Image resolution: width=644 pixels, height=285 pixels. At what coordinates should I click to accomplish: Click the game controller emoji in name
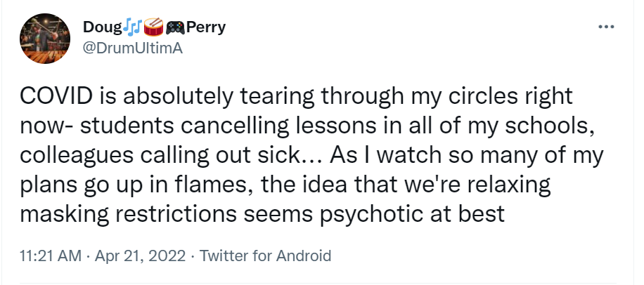(x=174, y=28)
